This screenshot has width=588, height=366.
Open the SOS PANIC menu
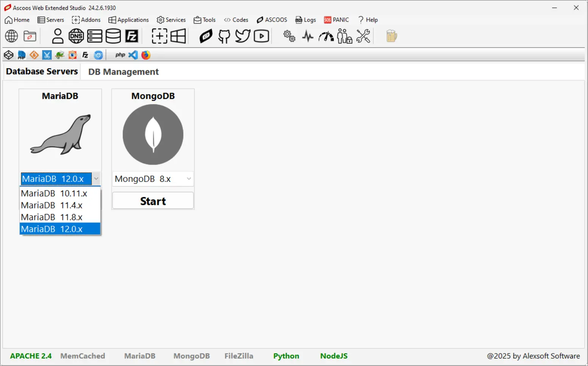click(x=336, y=20)
